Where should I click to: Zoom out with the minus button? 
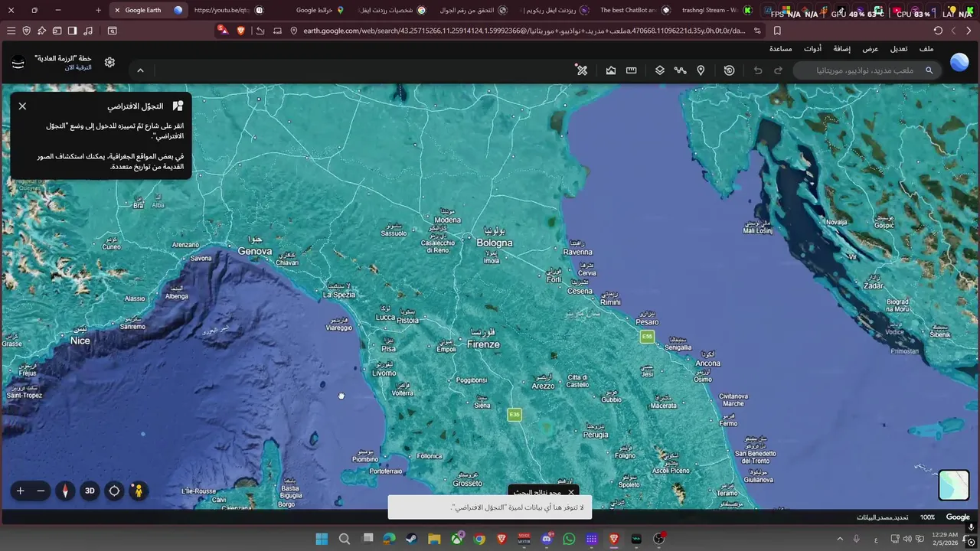point(41,491)
